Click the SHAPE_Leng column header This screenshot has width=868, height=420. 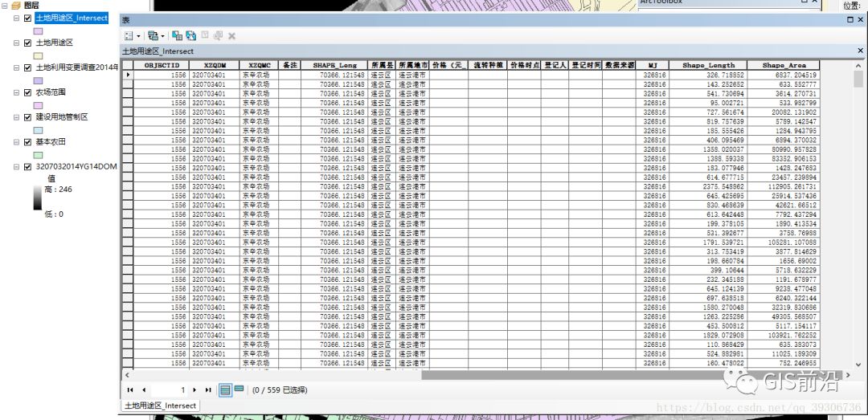pos(334,65)
